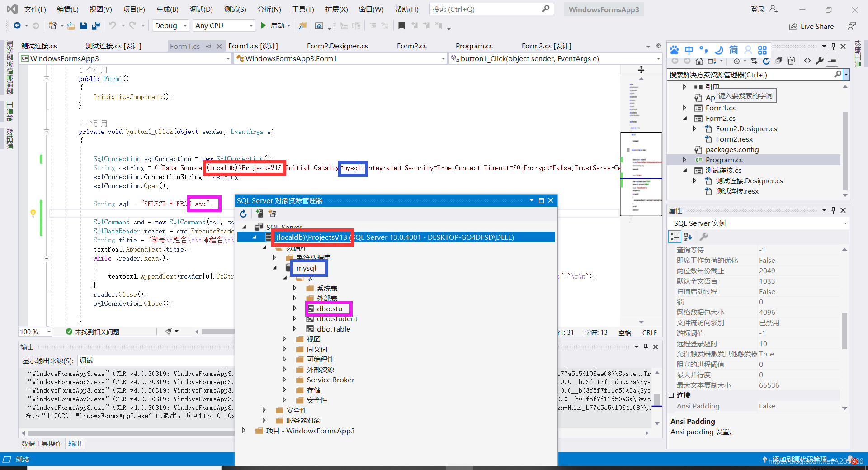This screenshot has height=470, width=868.
Task: Open the 调试(D) menu
Action: (201, 9)
